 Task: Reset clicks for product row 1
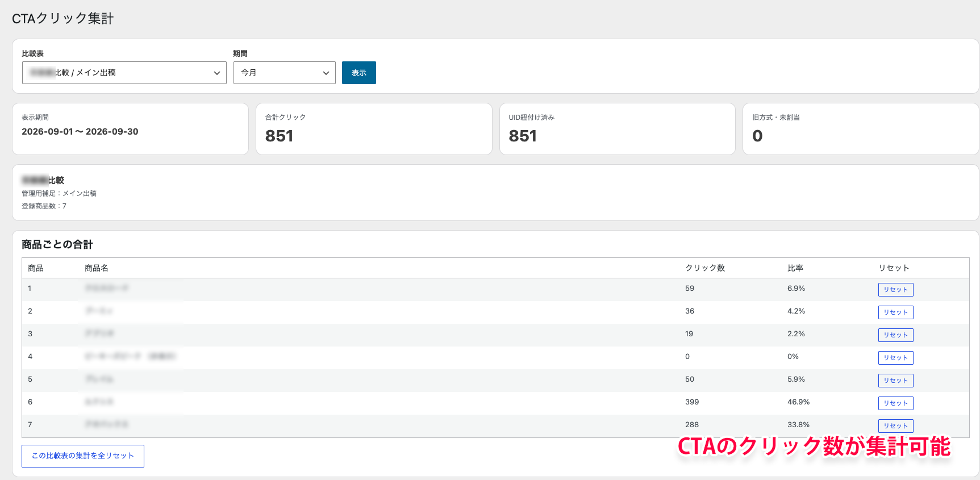(896, 290)
